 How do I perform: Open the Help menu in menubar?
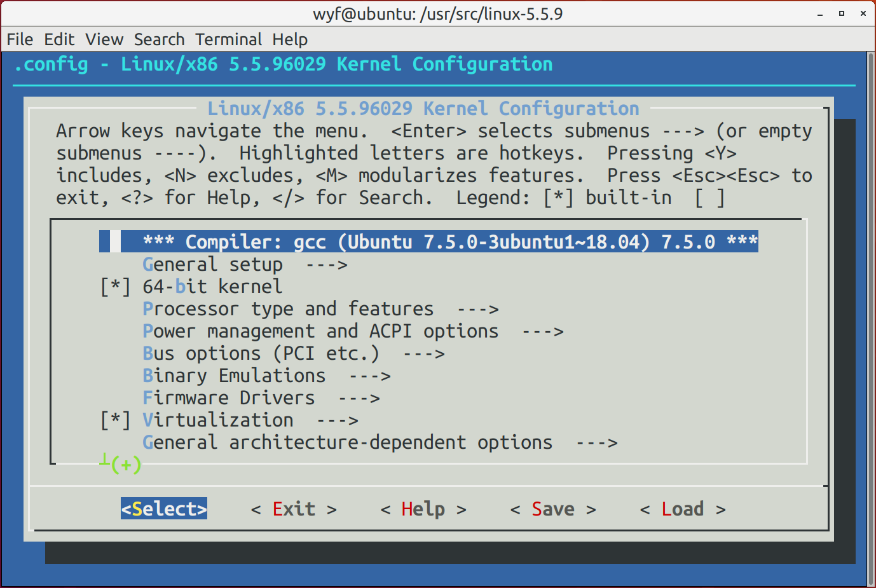pos(290,39)
